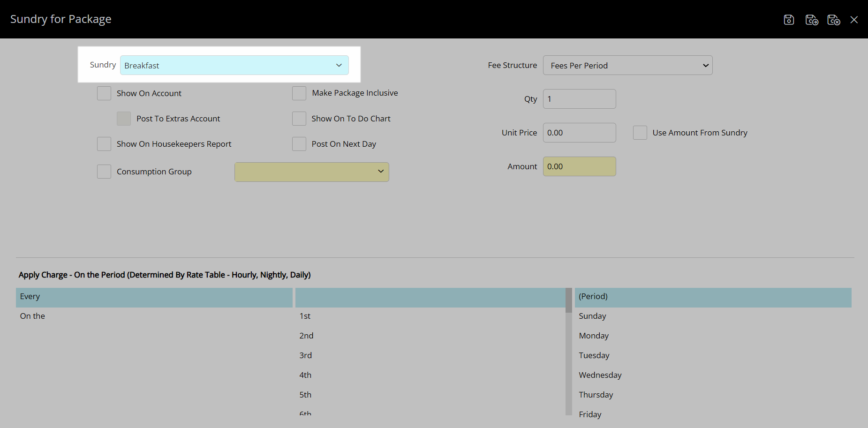Expand the Fee Structure dropdown
This screenshot has width=868, height=428.
[x=627, y=66]
